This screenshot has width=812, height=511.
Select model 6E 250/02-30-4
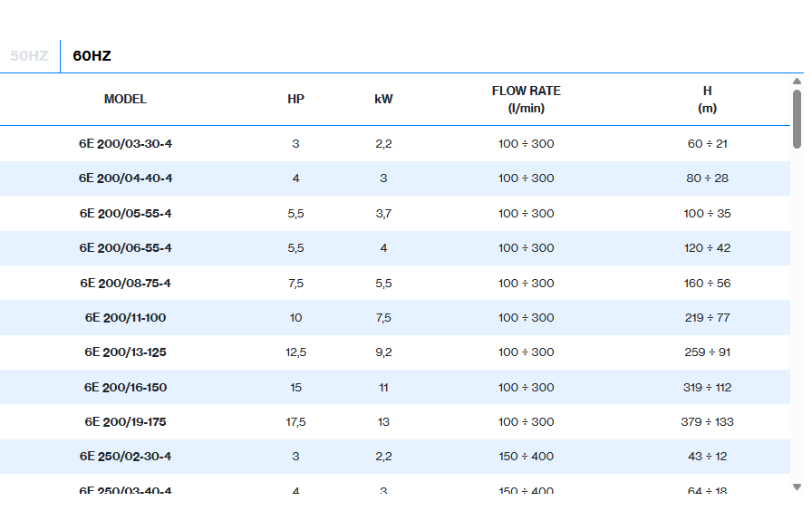tap(125, 457)
